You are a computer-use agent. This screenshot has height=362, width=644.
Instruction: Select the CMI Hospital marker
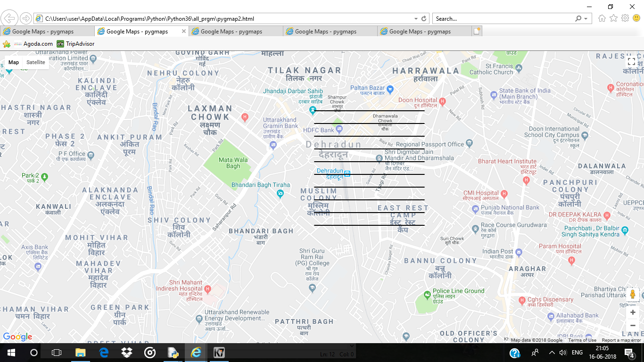504,193
